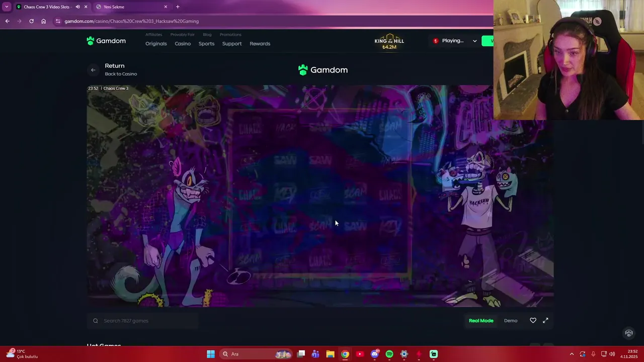Click the microphone tray icon
This screenshot has height=362, width=644.
click(593, 354)
